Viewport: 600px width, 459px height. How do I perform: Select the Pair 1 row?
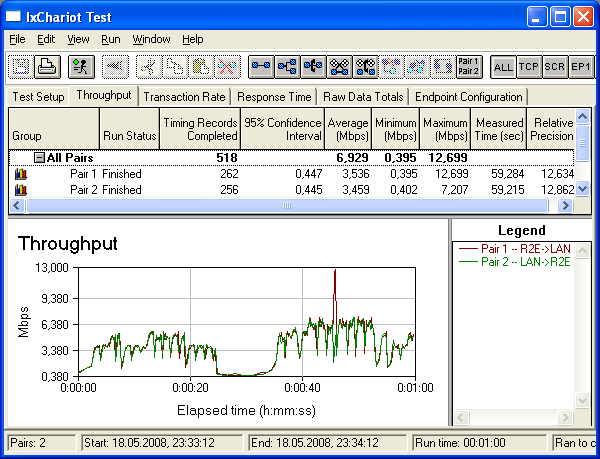pos(292,174)
